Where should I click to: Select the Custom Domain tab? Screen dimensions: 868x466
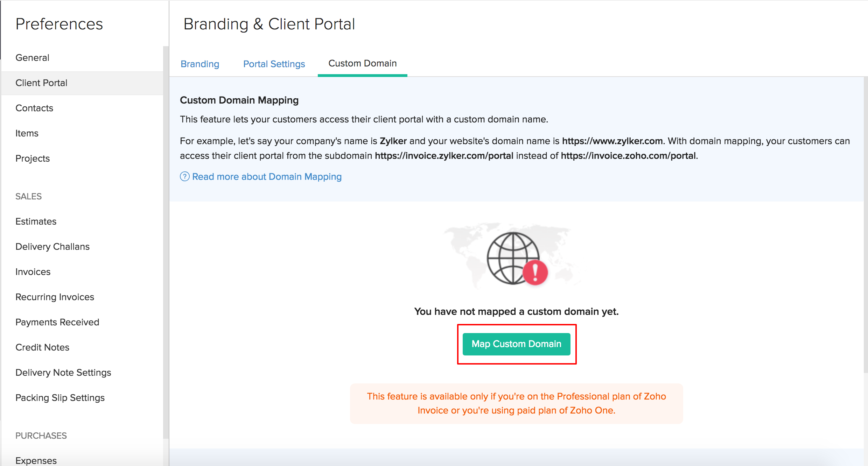click(362, 63)
